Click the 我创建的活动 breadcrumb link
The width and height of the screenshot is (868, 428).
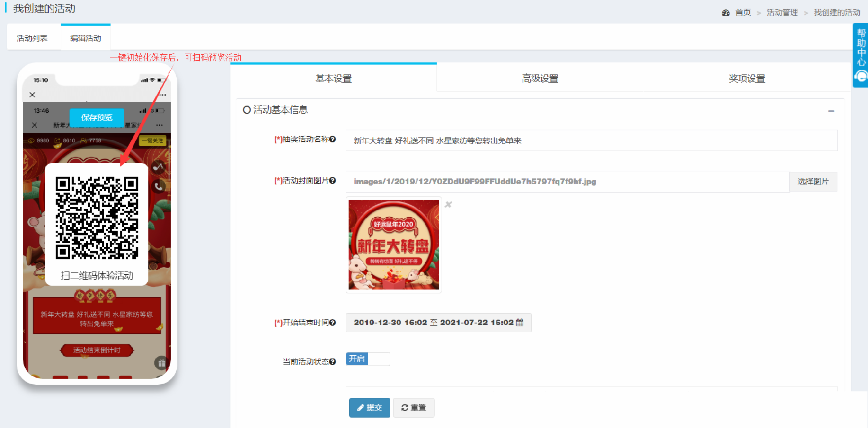pos(837,13)
